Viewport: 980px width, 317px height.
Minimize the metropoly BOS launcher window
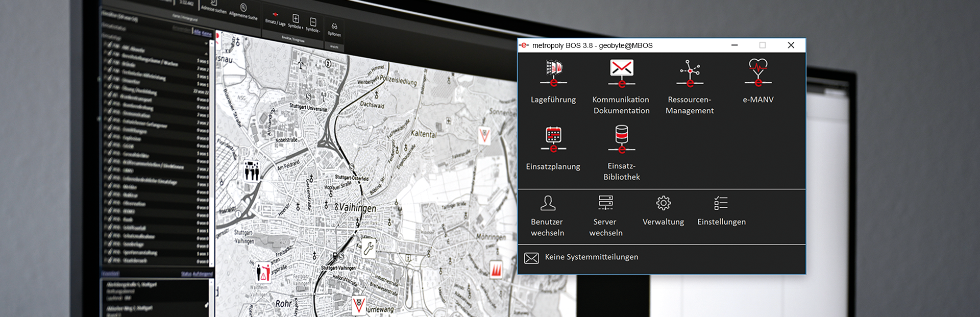click(x=734, y=45)
